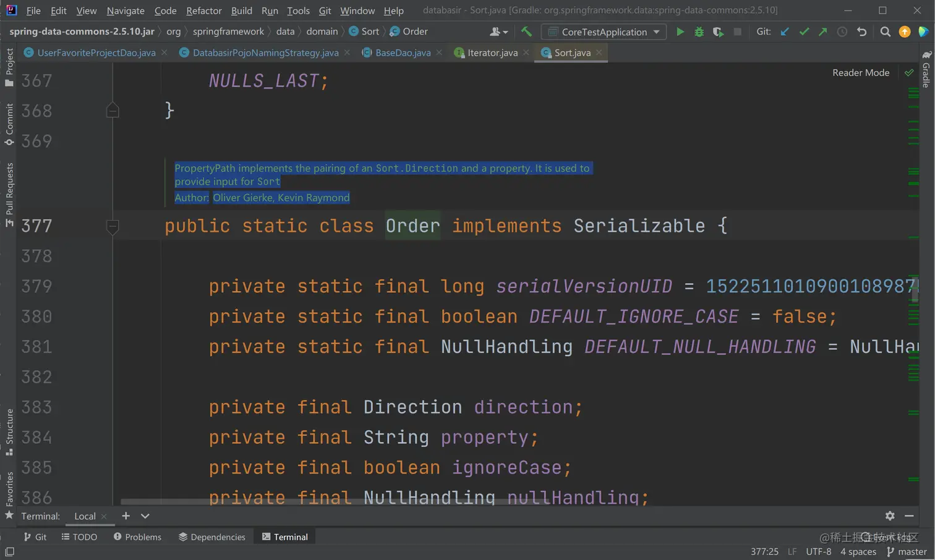The image size is (935, 560).
Task: Open tool windows quick access icon
Action: pos(10,551)
